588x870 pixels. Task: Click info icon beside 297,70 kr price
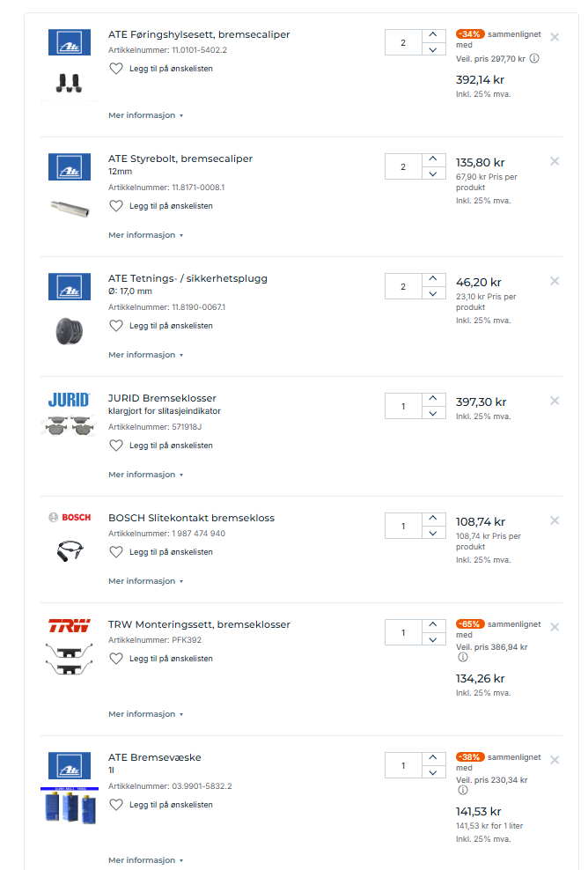(534, 59)
